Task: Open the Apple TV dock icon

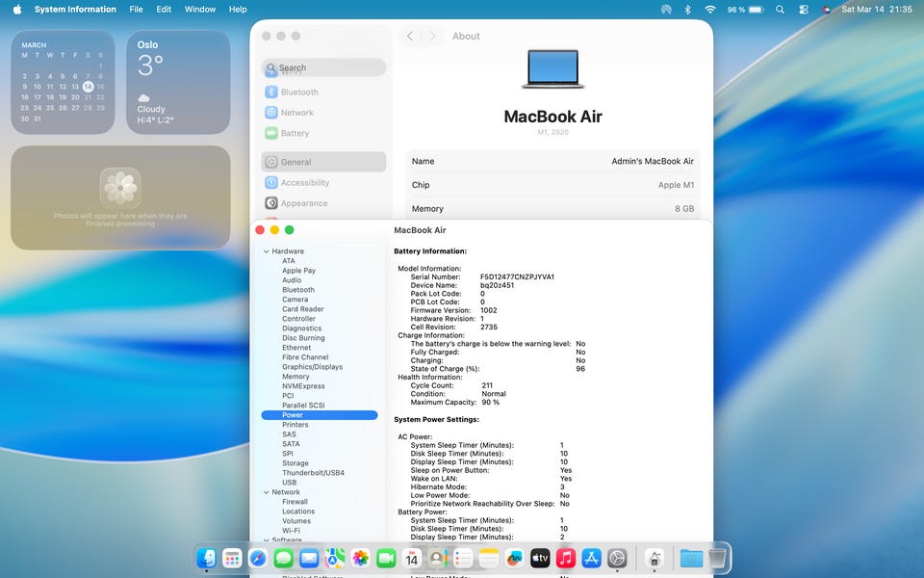Action: coord(540,558)
